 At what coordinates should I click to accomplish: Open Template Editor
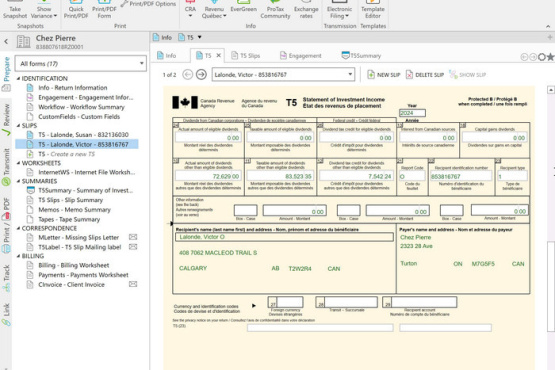pyautogui.click(x=373, y=10)
